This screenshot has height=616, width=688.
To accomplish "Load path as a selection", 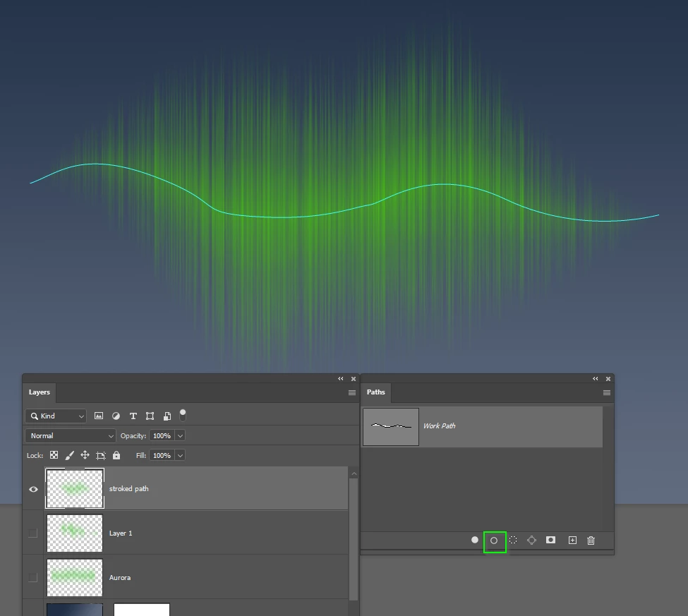I will [513, 540].
